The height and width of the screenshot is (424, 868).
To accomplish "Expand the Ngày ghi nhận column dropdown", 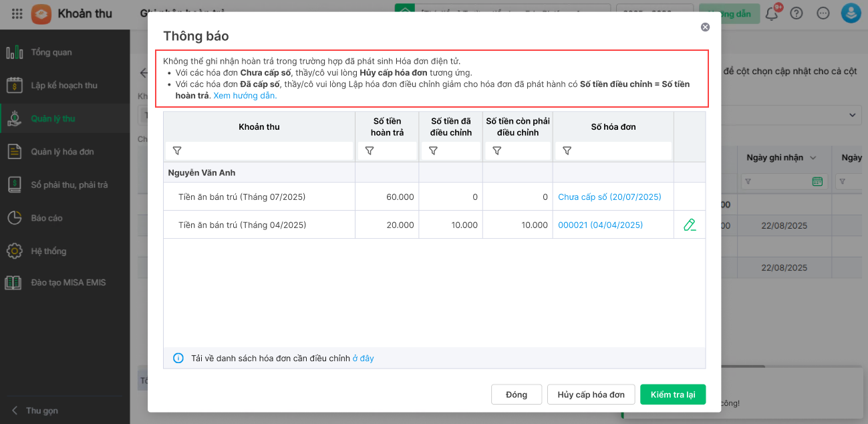I will 813,158.
